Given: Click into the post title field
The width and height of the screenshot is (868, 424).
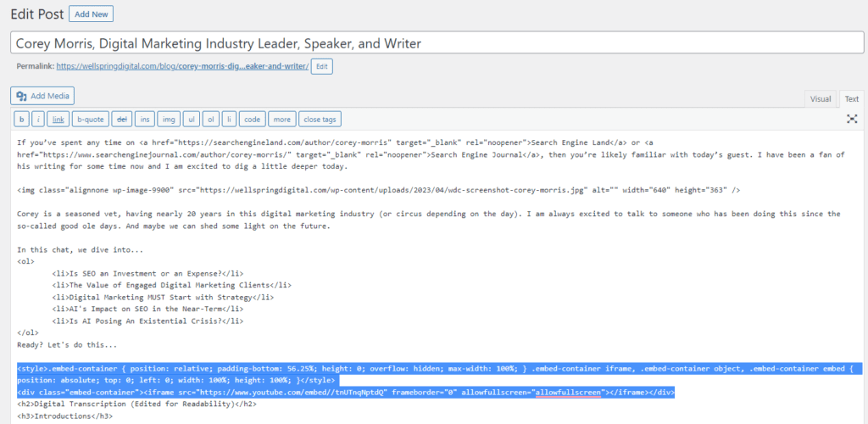Looking at the screenshot, I should point(437,42).
